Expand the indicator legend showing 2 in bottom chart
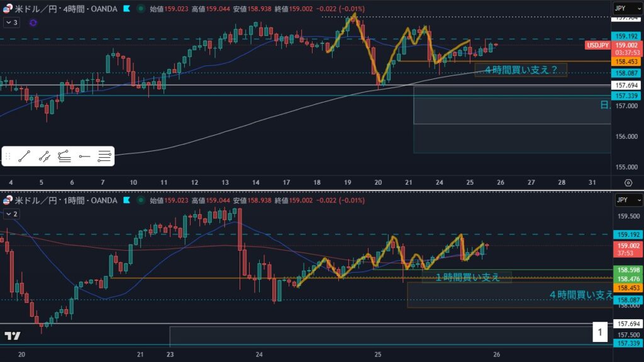Viewport: 644px width, 362px height. (12, 214)
